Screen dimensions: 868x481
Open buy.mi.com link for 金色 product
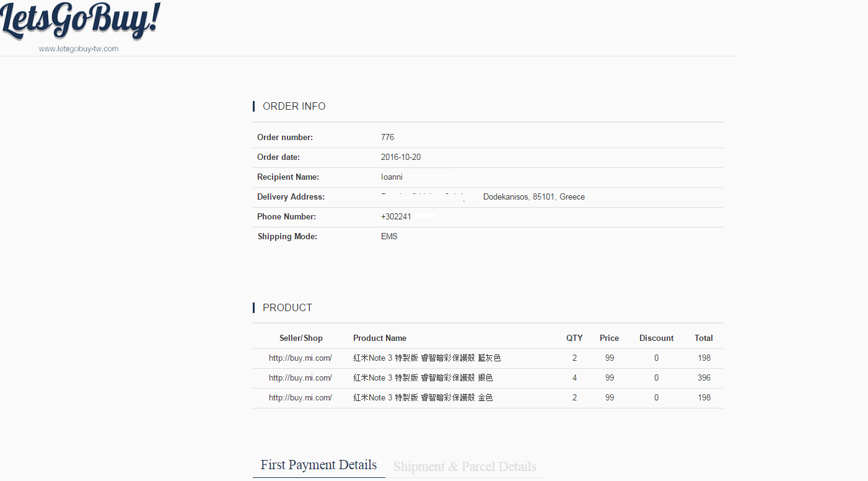(x=300, y=397)
